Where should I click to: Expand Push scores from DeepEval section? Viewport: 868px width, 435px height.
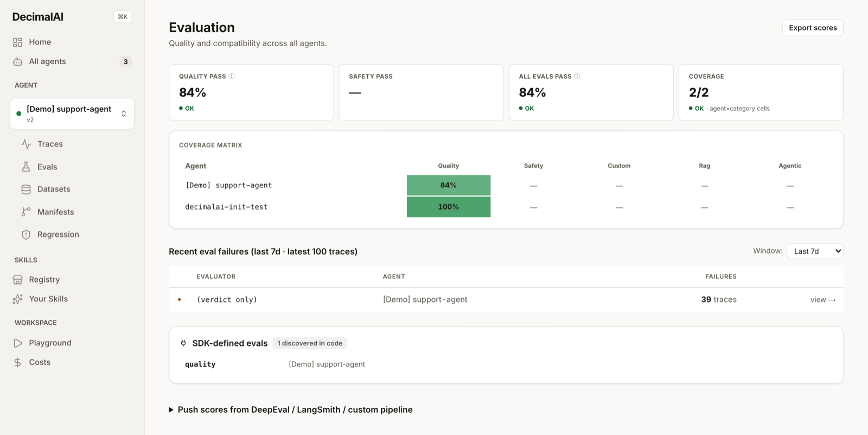point(291,410)
